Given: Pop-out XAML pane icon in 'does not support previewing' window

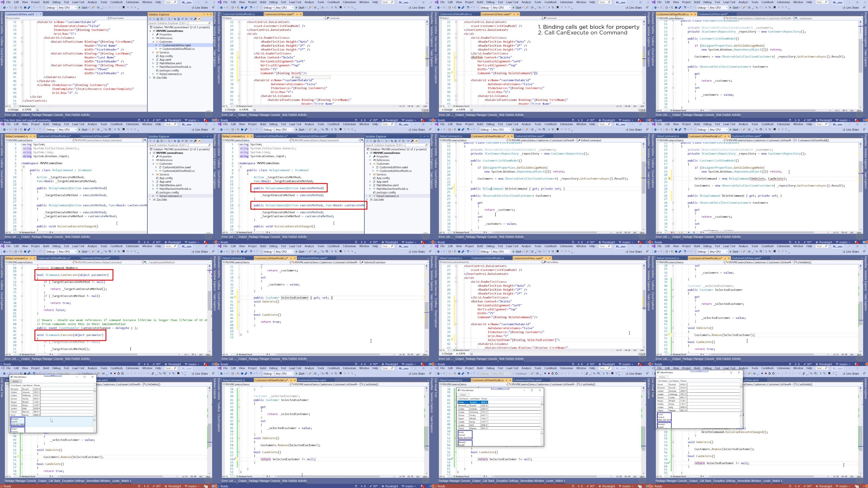Looking at the screenshot, I should [37, 110].
